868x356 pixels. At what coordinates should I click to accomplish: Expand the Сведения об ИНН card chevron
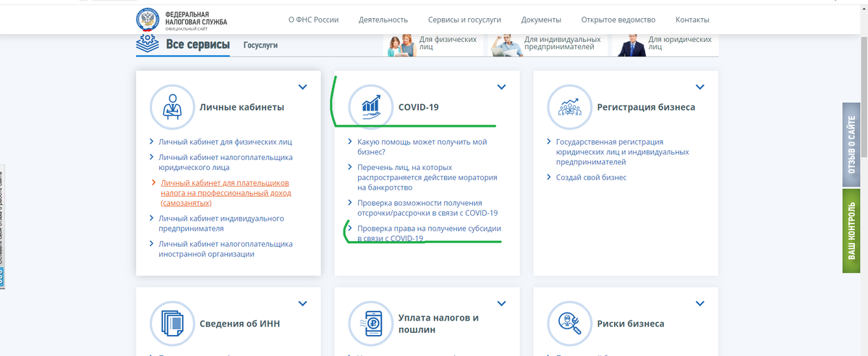[302, 304]
